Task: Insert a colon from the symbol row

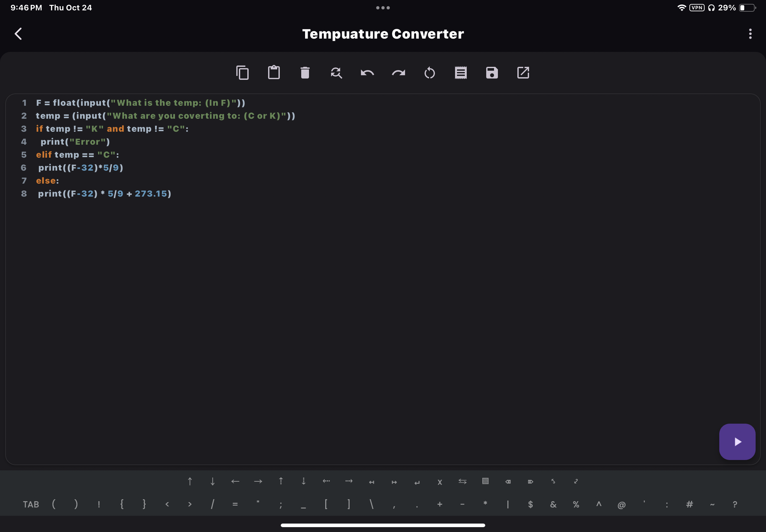Action: pyautogui.click(x=667, y=504)
